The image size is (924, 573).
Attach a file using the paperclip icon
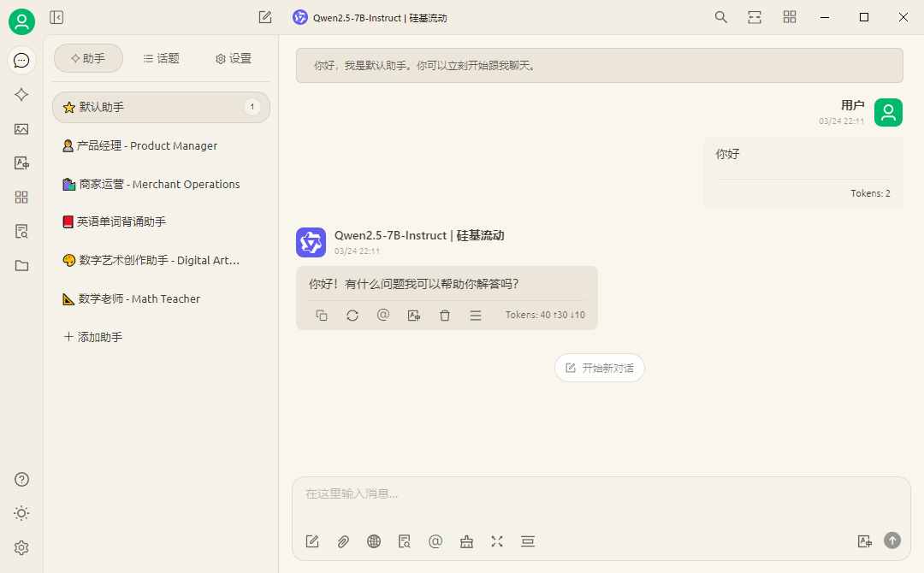coord(343,541)
